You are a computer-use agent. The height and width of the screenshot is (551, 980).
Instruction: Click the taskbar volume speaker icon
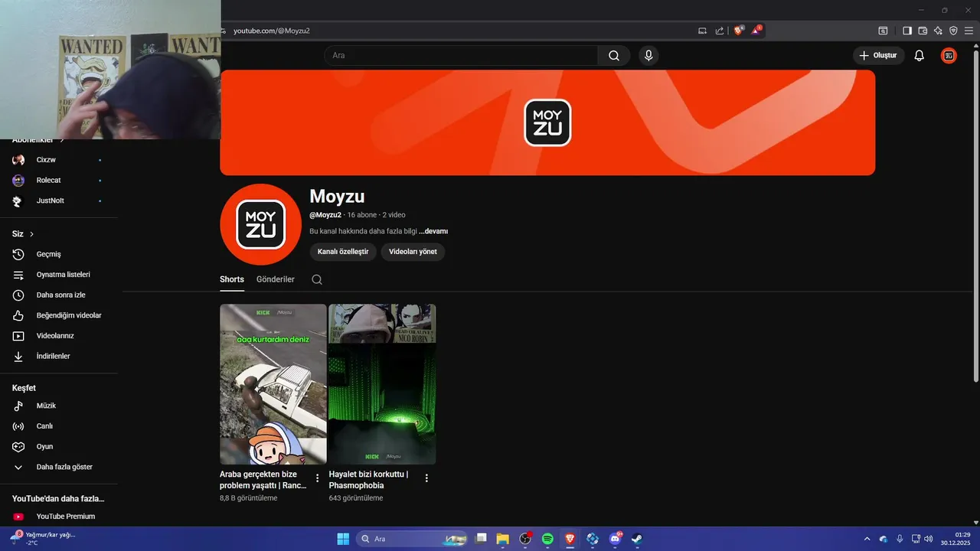[928, 539]
